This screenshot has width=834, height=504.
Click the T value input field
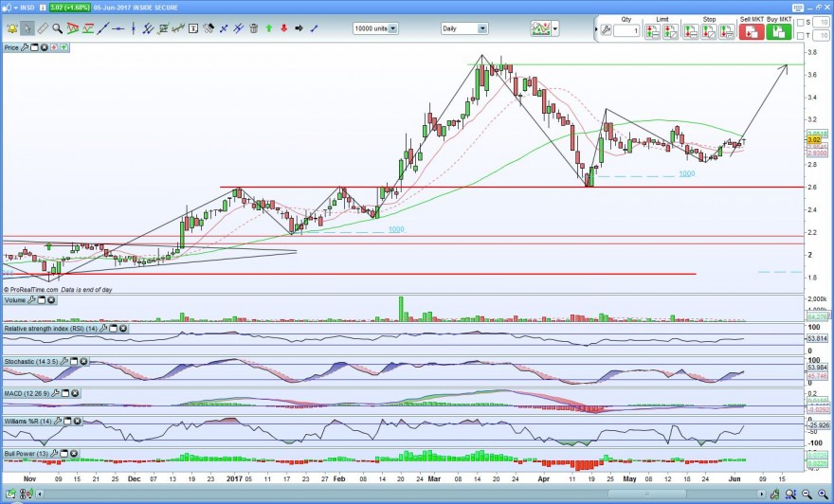point(821,36)
